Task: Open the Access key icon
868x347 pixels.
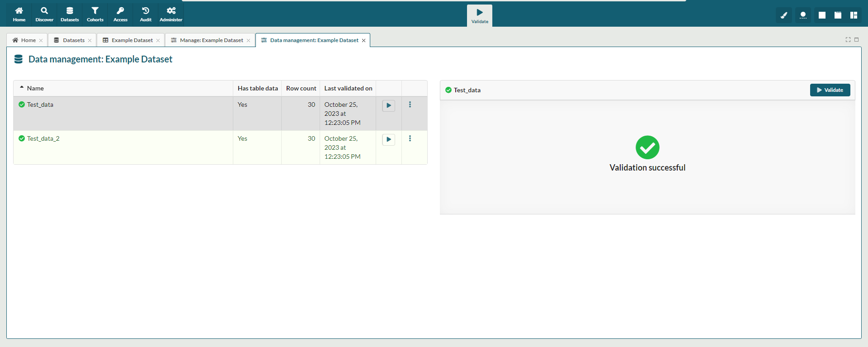Action: [x=120, y=14]
